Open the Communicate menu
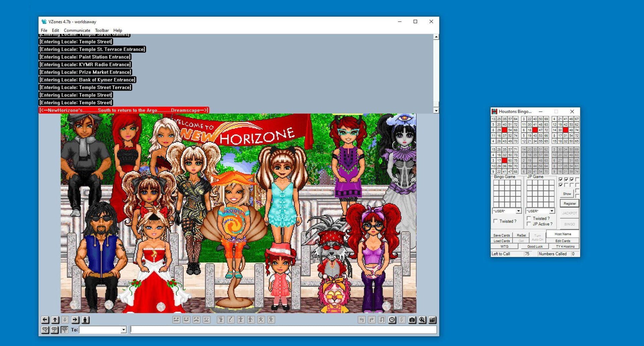Screen dimensions: 644x346 [x=77, y=30]
